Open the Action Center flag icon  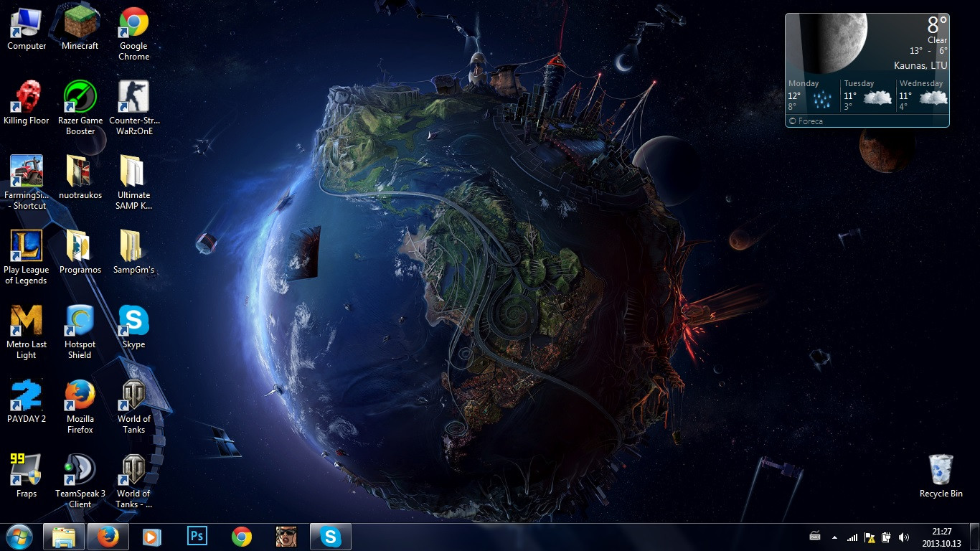click(x=870, y=537)
